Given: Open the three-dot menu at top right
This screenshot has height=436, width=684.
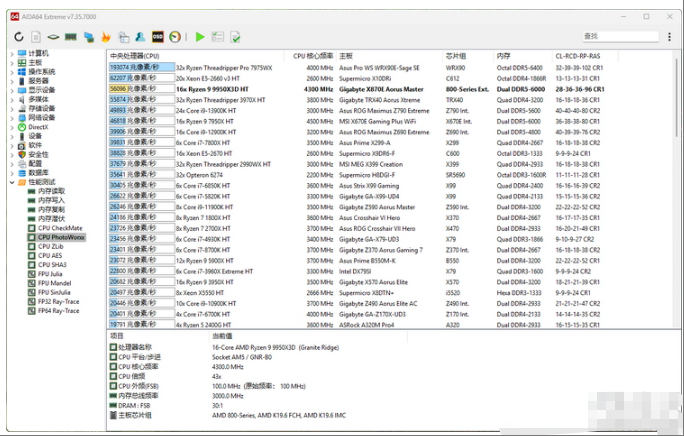Looking at the screenshot, I should [669, 37].
